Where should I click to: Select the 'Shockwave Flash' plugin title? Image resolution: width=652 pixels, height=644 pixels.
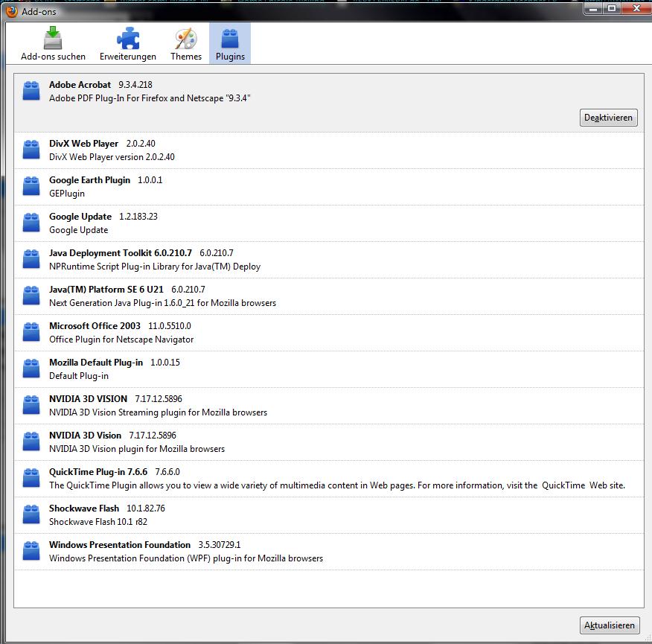84,508
